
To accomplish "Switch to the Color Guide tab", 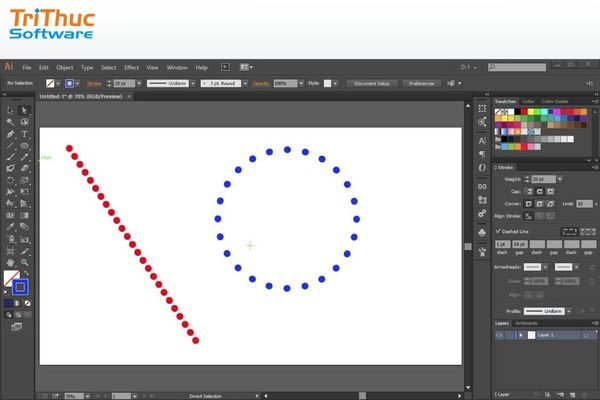I will coord(555,101).
